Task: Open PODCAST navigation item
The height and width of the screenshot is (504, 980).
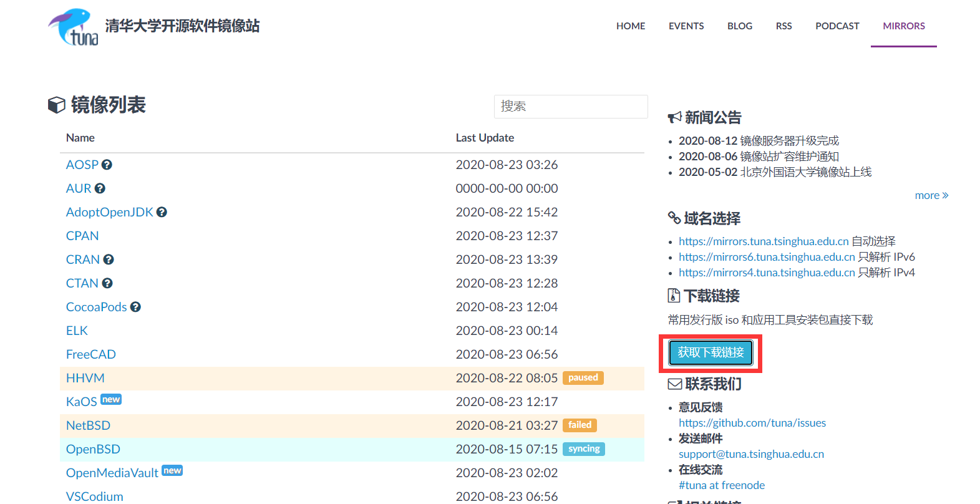Action: click(837, 26)
